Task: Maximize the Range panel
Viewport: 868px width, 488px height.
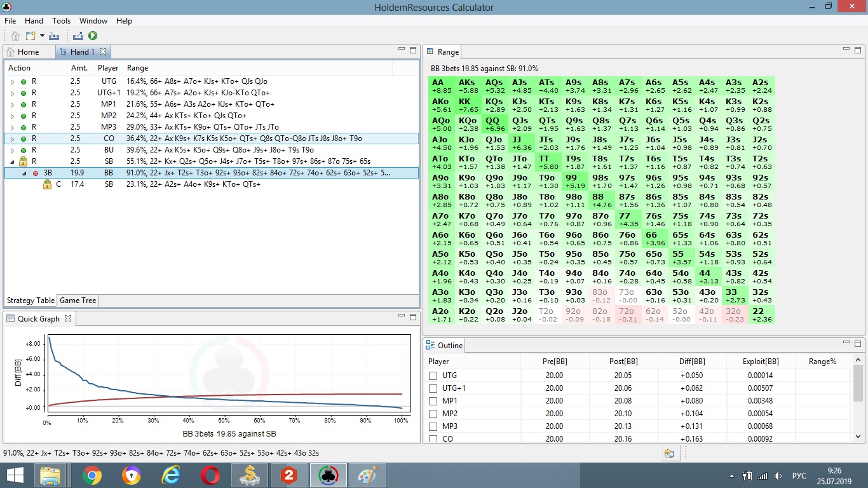Action: tap(857, 50)
